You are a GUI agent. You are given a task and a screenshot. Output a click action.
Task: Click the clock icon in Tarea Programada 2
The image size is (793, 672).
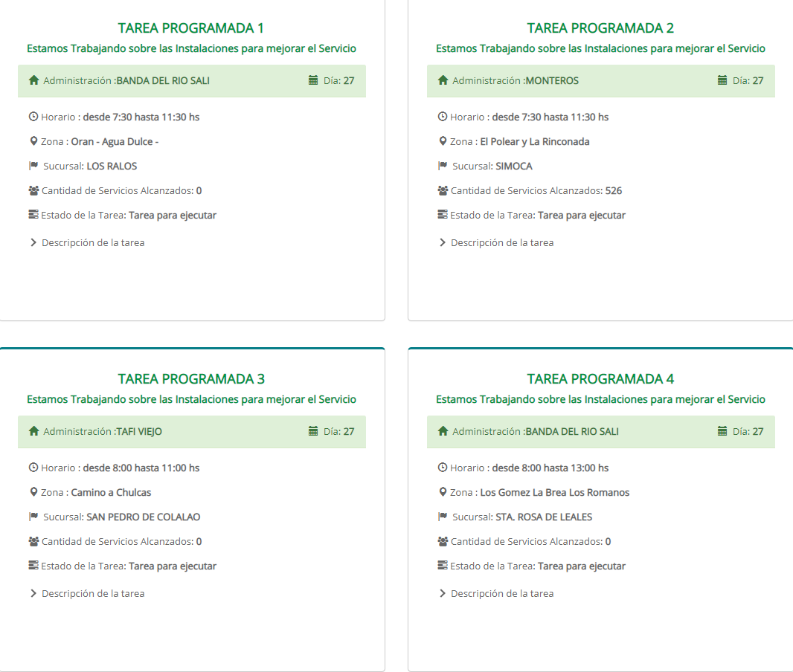point(443,117)
